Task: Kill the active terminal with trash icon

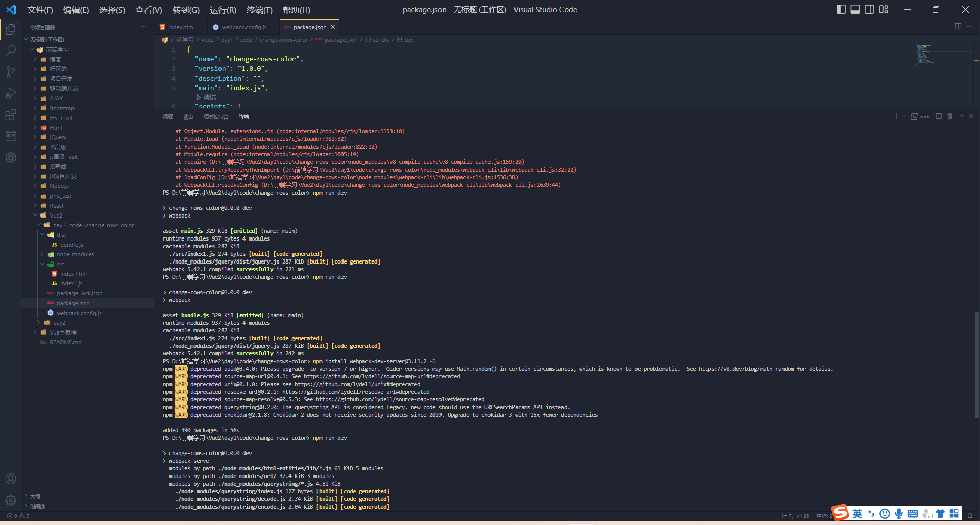Action: pos(949,116)
